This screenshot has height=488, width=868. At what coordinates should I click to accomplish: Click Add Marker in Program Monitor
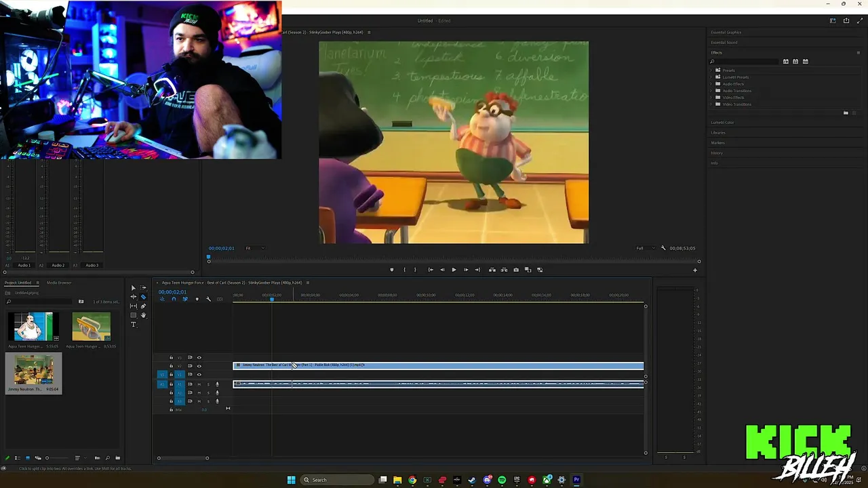[x=392, y=270]
